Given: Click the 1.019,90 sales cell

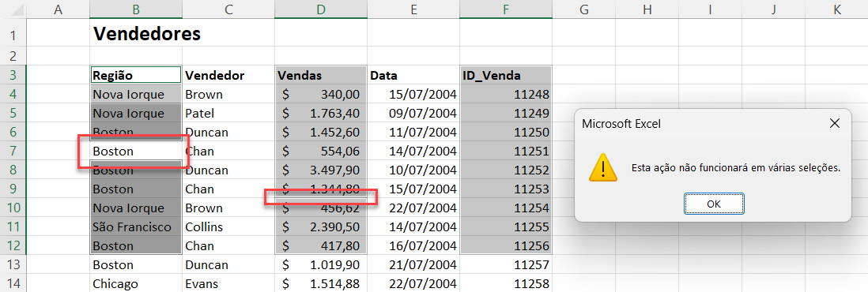Looking at the screenshot, I should [x=320, y=264].
